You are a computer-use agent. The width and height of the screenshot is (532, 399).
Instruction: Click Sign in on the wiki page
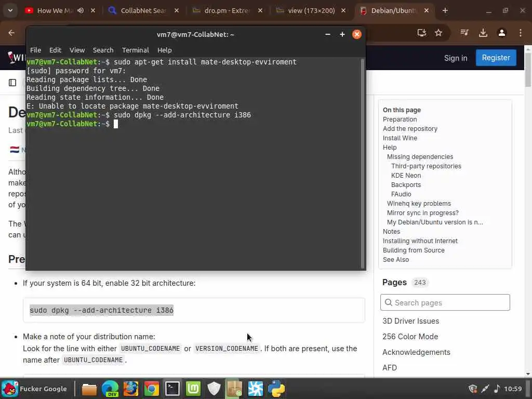456,58
